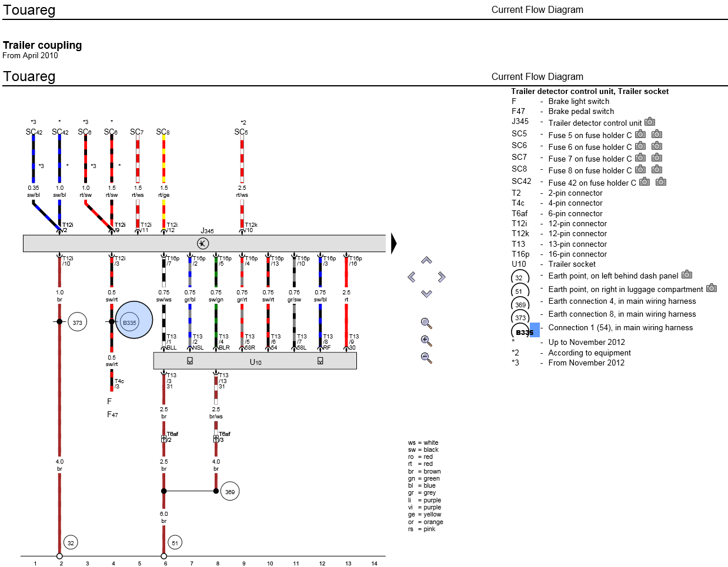Click the zoom in magnifier with plus sign
This screenshot has width=728, height=567.
click(x=426, y=341)
